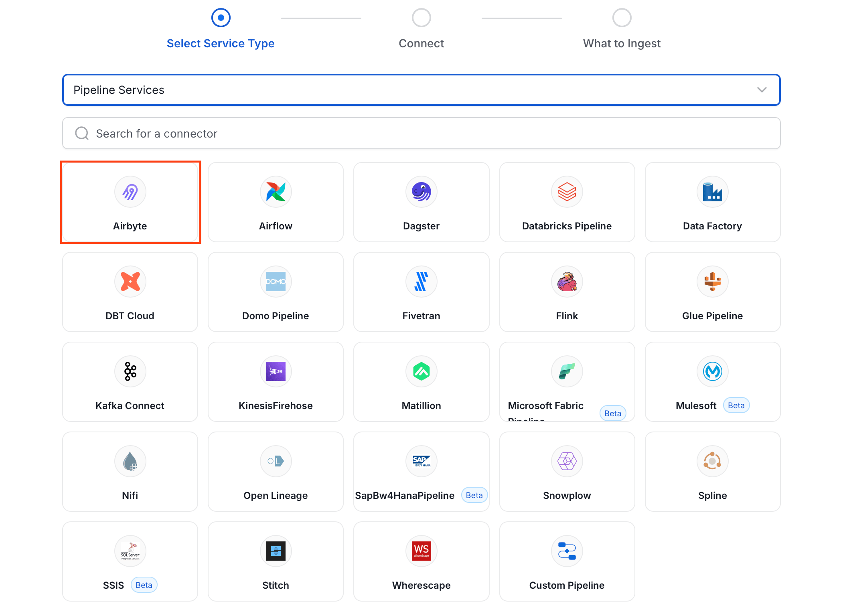This screenshot has width=843, height=616.
Task: Select the Nifi water drop icon
Action: pyautogui.click(x=130, y=461)
